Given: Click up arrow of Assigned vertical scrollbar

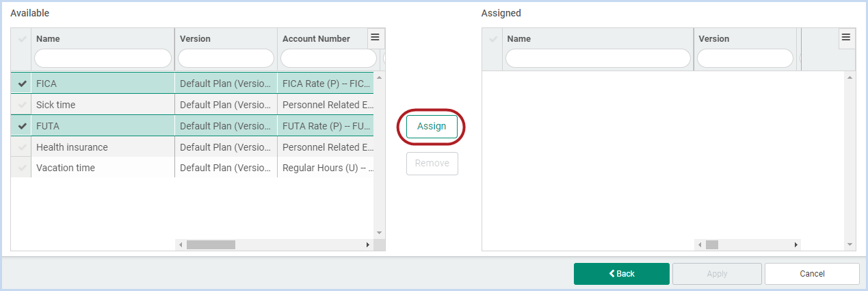Looking at the screenshot, I should [x=850, y=77].
